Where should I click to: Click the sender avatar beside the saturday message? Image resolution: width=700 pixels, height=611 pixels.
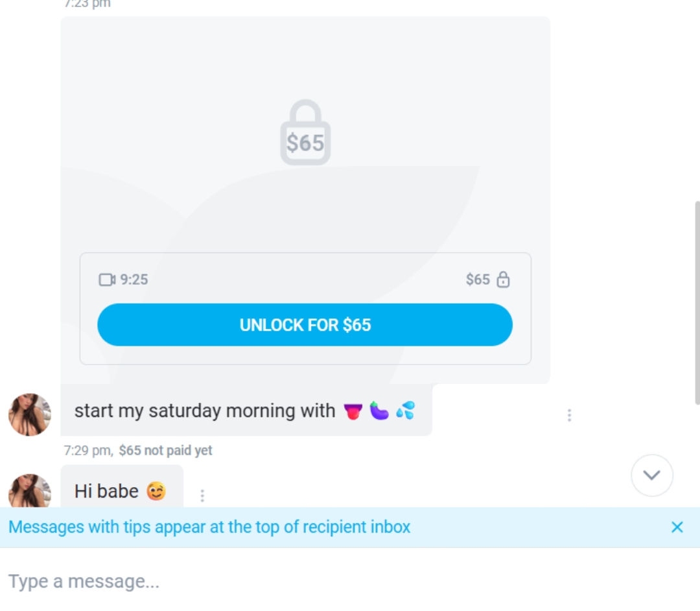tap(30, 414)
